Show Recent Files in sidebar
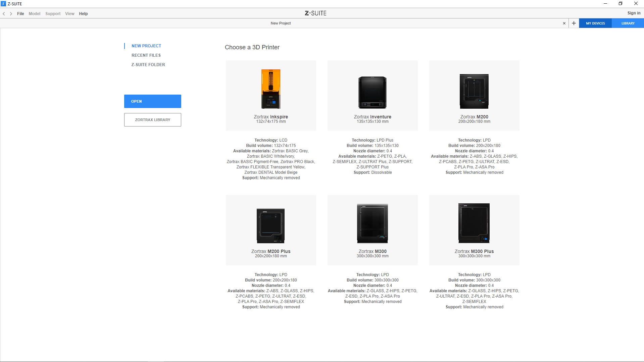 coord(146,55)
